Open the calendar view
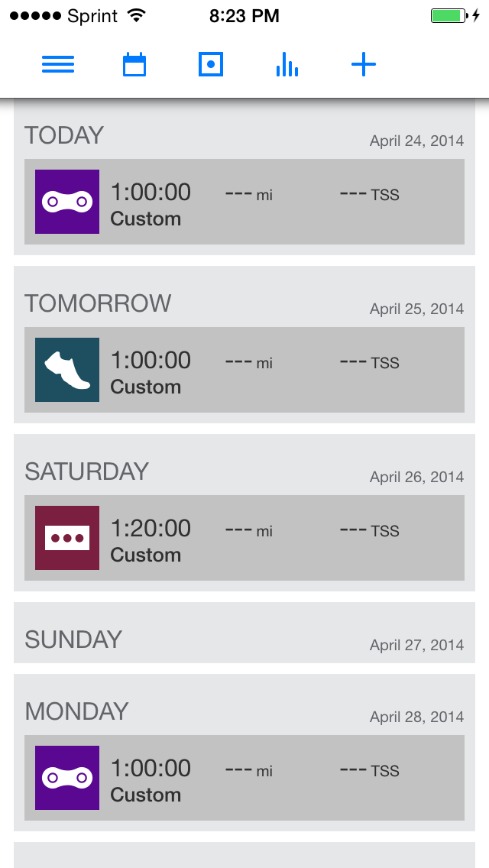Image resolution: width=489 pixels, height=868 pixels. point(134,65)
